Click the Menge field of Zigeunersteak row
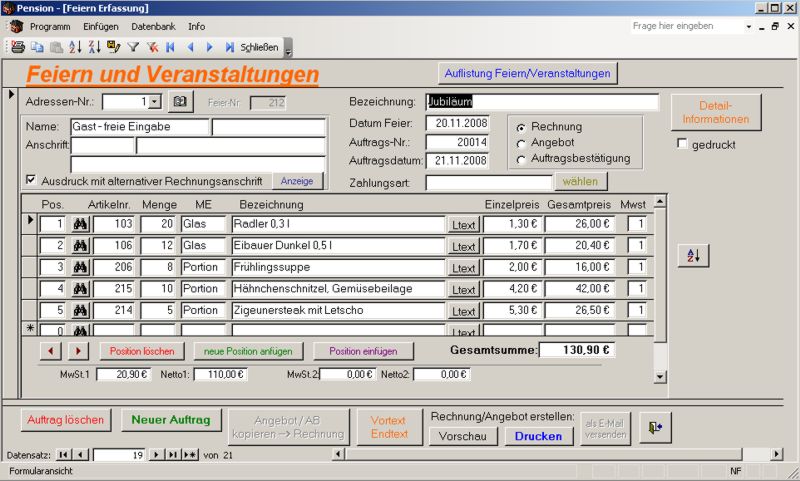Viewport: 800px width, 481px height. (x=158, y=310)
